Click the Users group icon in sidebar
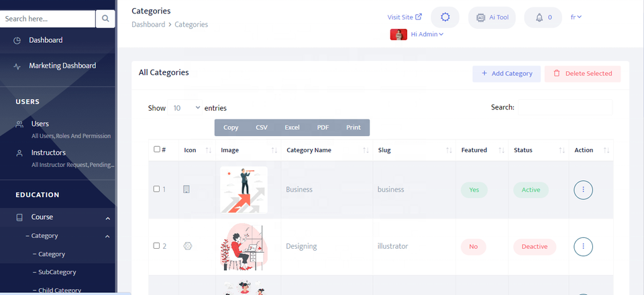 click(19, 124)
